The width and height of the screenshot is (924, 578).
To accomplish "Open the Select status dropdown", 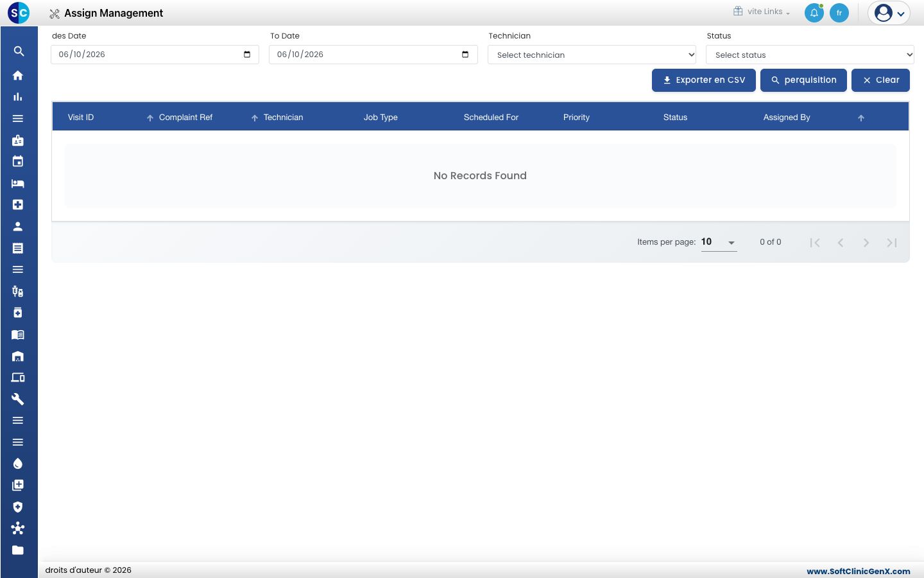I will (x=810, y=55).
